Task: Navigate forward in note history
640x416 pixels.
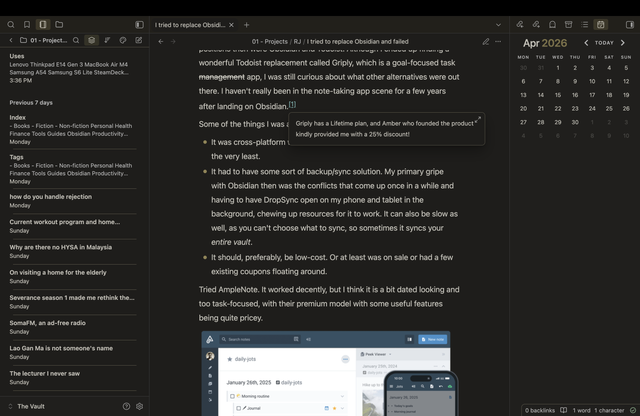Action: 173,42
